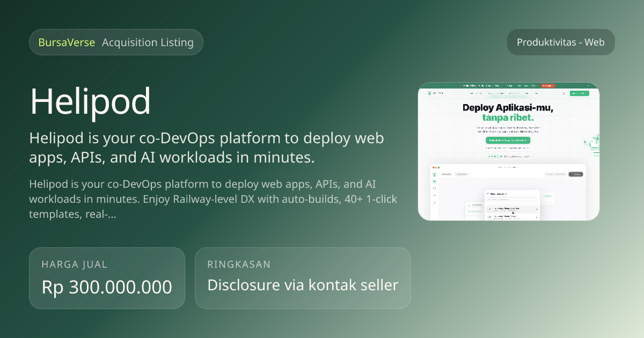Click the BursaVerse brand name

[67, 42]
